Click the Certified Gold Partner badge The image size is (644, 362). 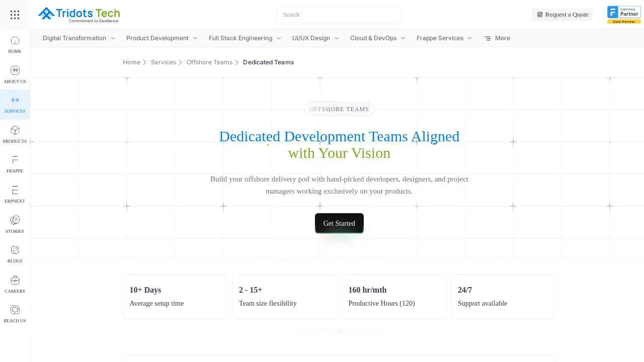[x=624, y=15]
